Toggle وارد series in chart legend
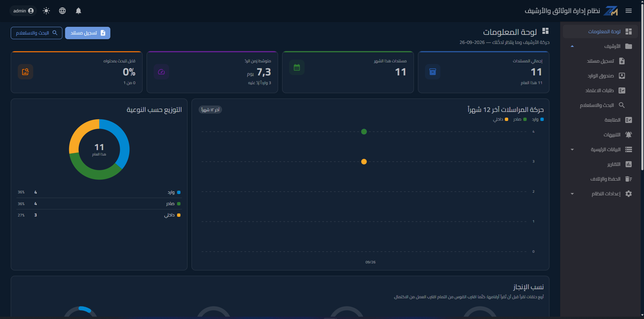644x319 pixels. coord(538,119)
